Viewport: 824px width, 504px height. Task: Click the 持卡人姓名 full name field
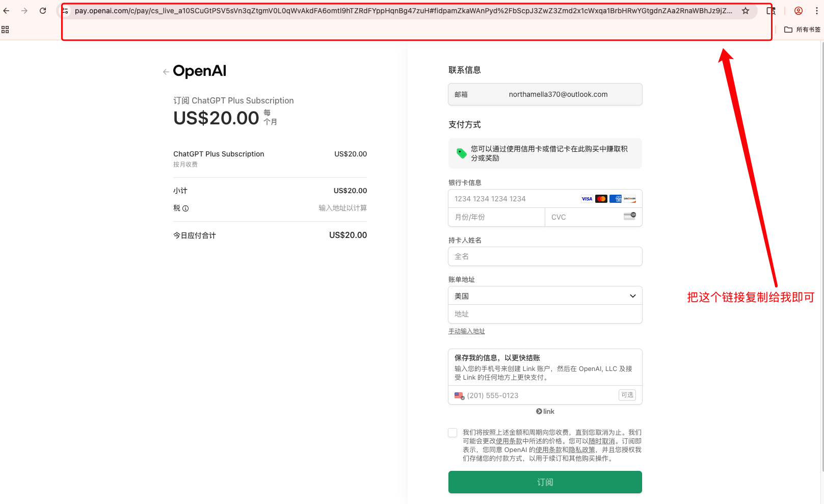click(x=545, y=256)
